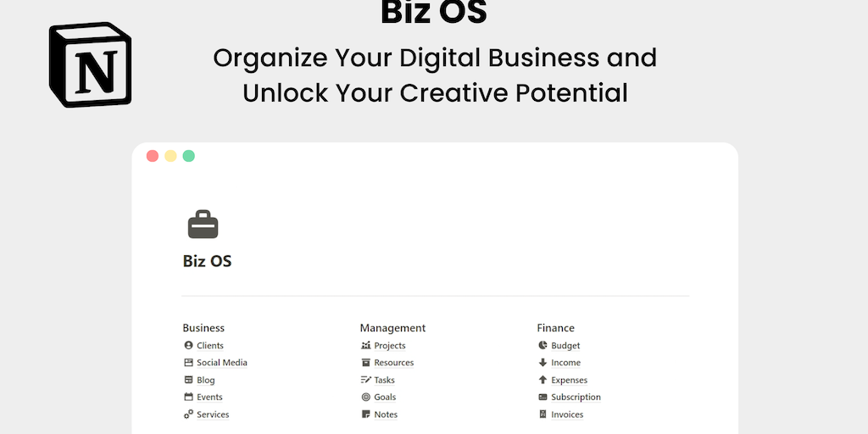Click the Events calendar icon
The image size is (868, 434).
(188, 397)
